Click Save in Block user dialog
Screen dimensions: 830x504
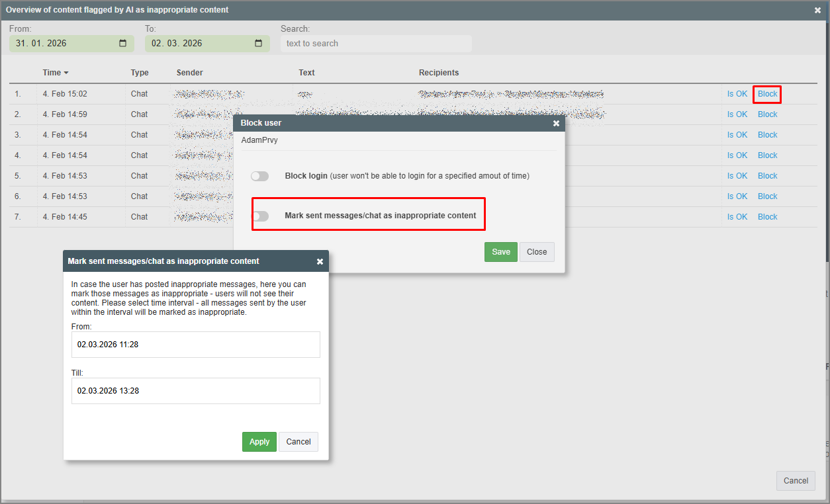tap(500, 252)
